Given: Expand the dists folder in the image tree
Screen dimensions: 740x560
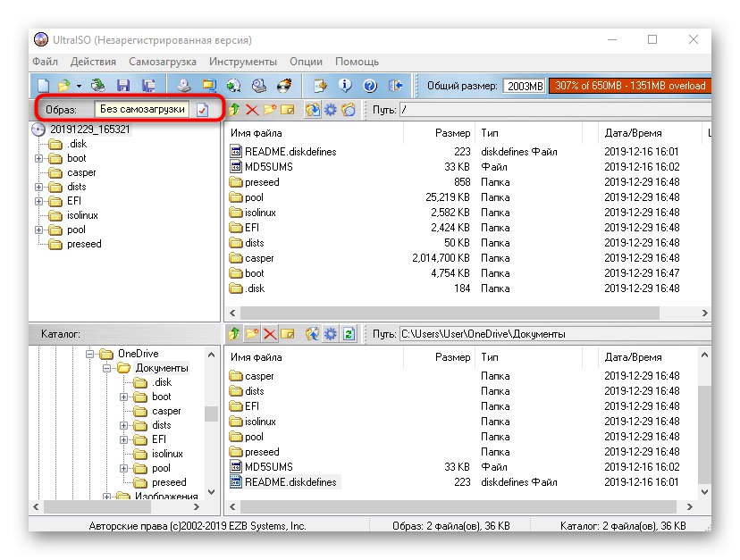Looking at the screenshot, I should point(39,188).
